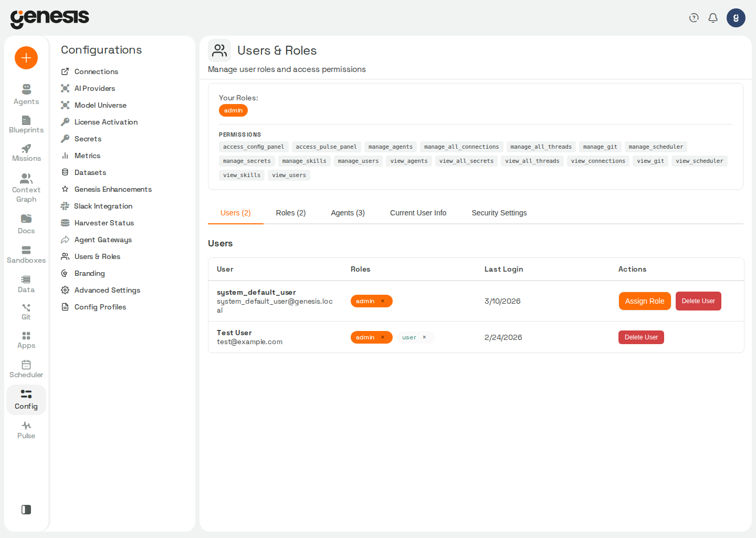Switch to the Agents (3) tab
This screenshot has height=538, width=756.
[x=348, y=213]
